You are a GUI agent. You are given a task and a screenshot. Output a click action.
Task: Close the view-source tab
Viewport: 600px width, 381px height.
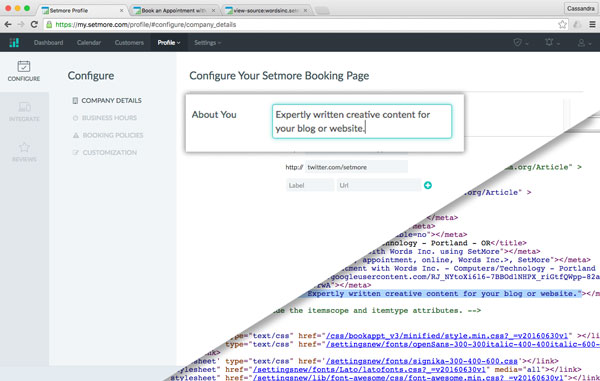click(305, 10)
